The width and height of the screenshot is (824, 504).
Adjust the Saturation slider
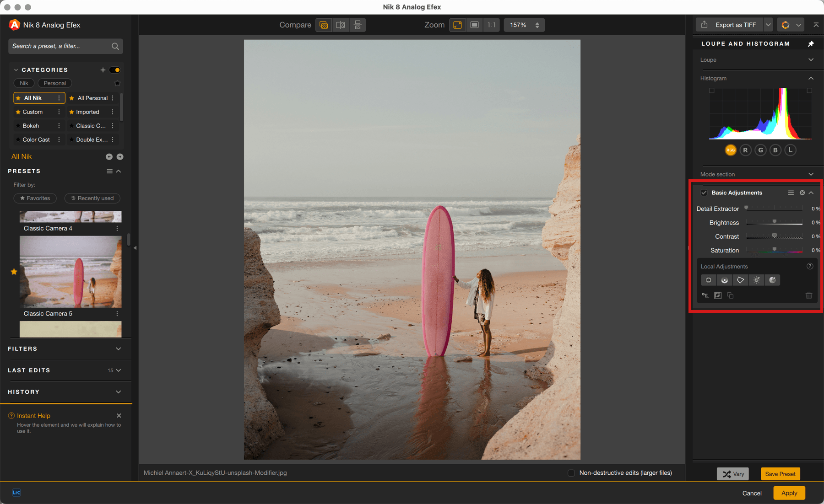(774, 250)
